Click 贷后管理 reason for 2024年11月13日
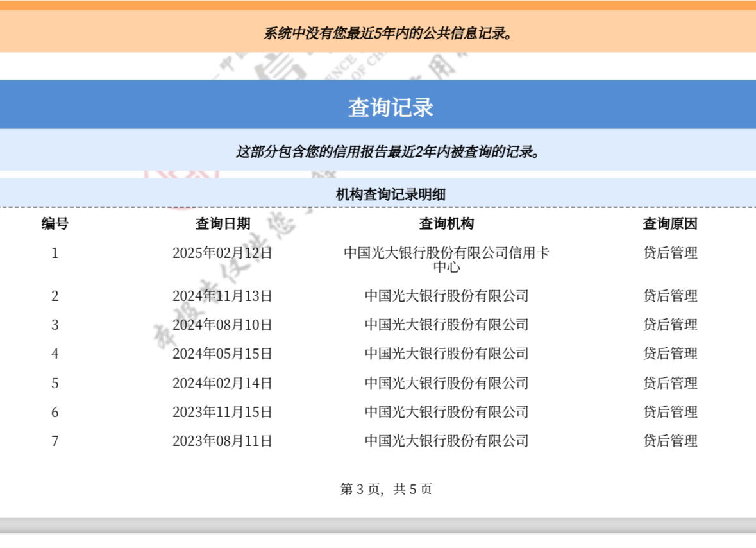 pyautogui.click(x=670, y=296)
